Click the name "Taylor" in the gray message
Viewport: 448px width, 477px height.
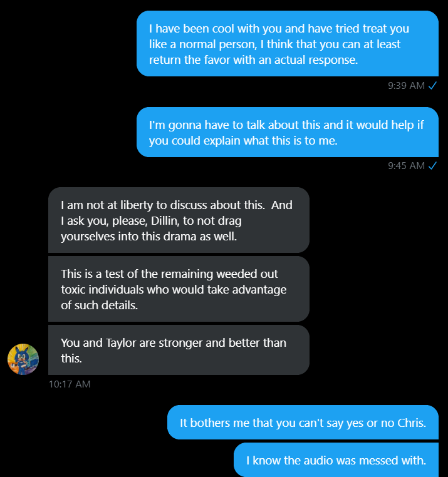120,343
